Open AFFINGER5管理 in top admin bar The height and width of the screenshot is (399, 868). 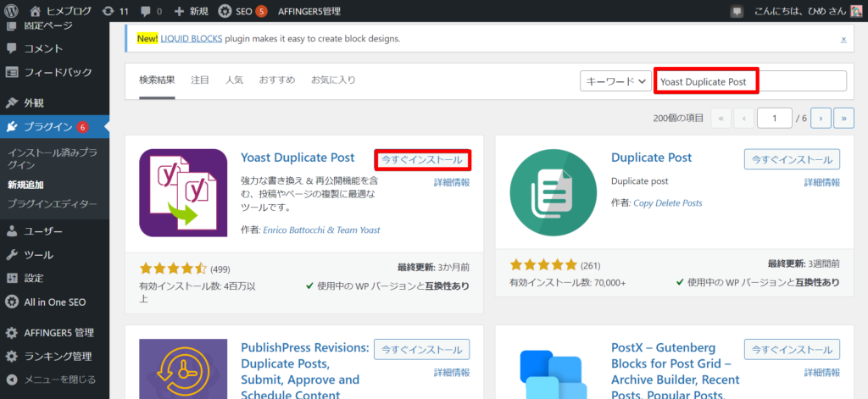(x=309, y=10)
